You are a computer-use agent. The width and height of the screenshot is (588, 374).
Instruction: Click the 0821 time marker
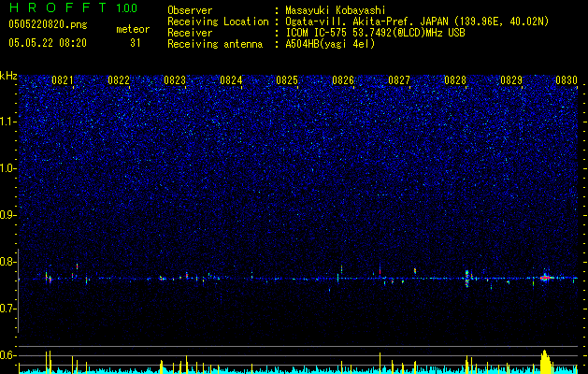63,80
